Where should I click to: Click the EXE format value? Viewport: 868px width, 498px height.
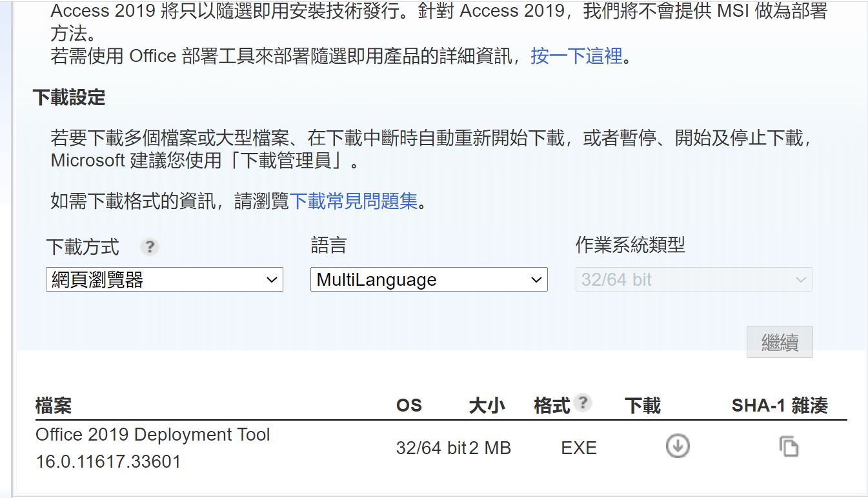[x=579, y=448]
